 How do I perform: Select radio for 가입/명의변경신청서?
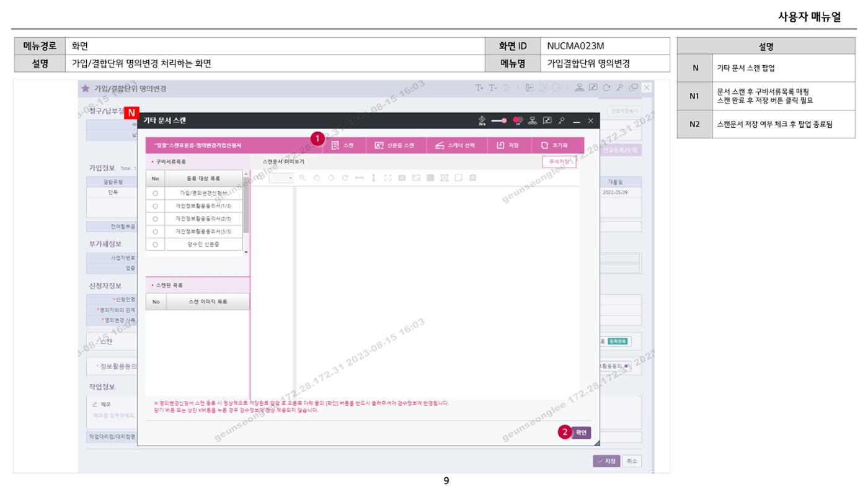tap(155, 194)
